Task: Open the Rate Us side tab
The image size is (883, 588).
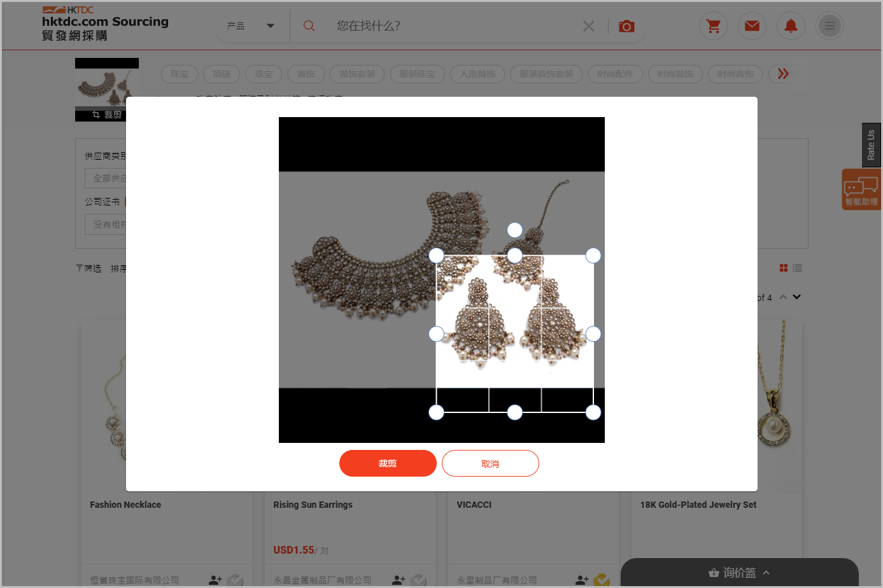Action: click(871, 145)
